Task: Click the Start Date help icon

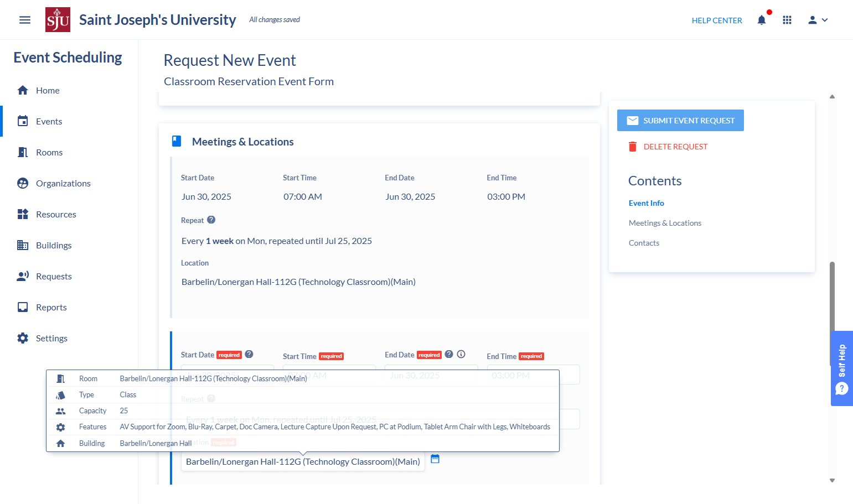Action: click(x=249, y=354)
